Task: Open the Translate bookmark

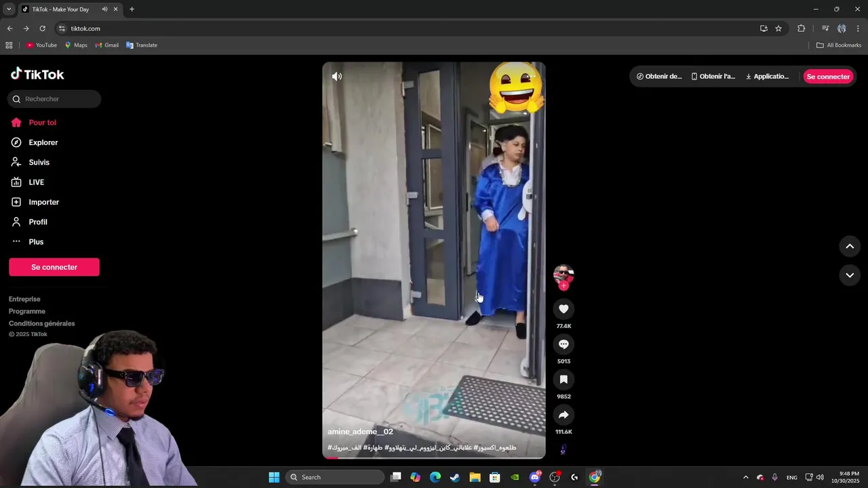Action: [x=142, y=45]
